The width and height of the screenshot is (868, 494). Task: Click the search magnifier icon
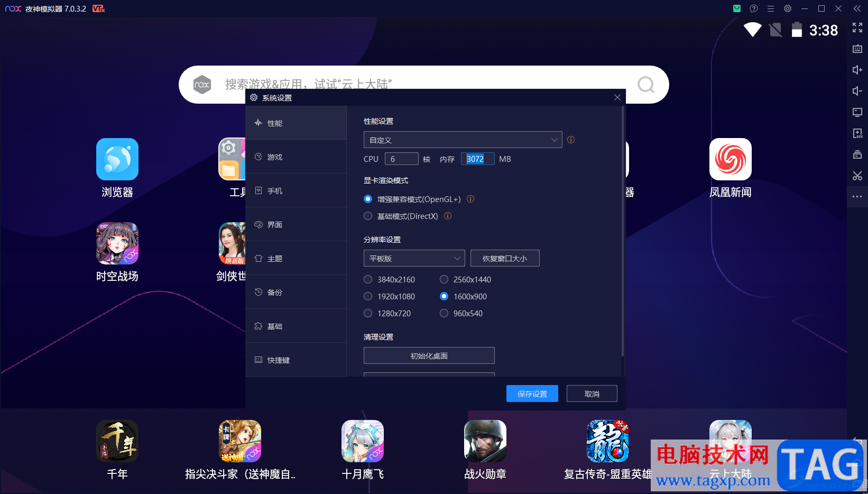tap(645, 85)
